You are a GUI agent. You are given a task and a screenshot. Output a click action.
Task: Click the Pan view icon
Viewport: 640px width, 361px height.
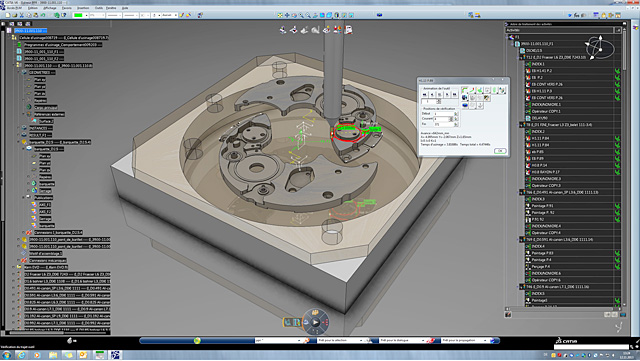287,15
